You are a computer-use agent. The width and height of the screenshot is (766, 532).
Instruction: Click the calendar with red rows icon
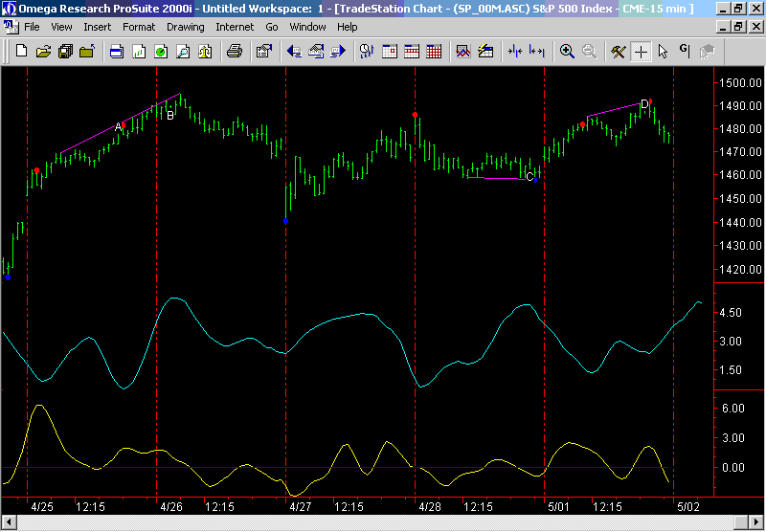point(412,51)
